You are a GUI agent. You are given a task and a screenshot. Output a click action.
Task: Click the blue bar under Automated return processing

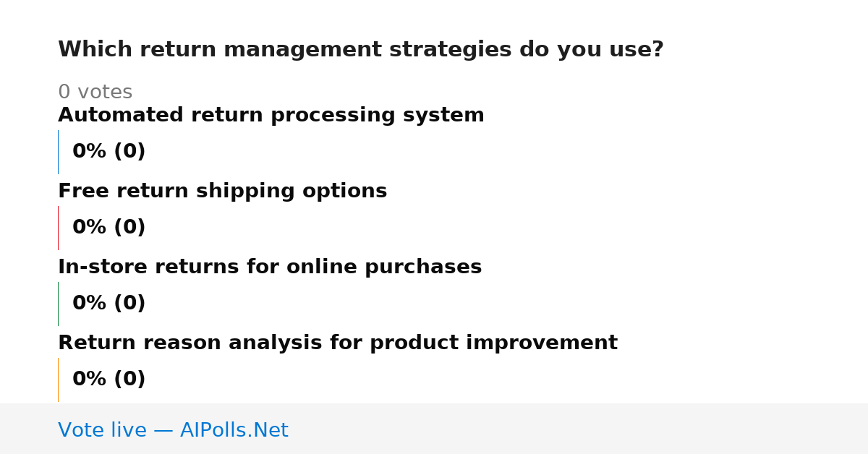[x=58, y=152]
